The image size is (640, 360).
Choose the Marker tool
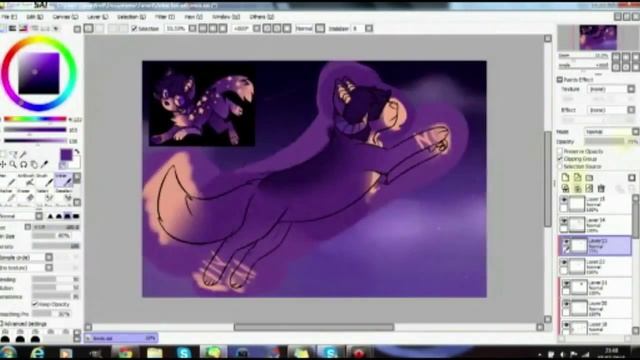pyautogui.click(x=7, y=196)
